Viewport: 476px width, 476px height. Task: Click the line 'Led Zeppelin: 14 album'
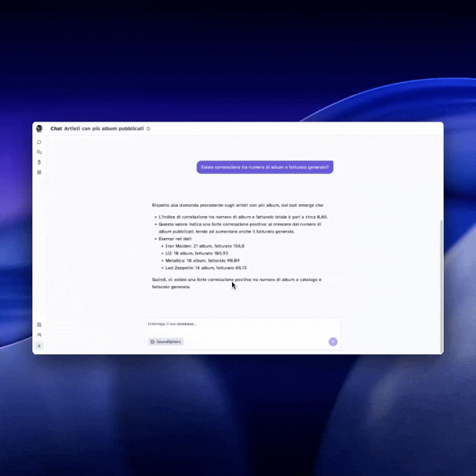(206, 268)
